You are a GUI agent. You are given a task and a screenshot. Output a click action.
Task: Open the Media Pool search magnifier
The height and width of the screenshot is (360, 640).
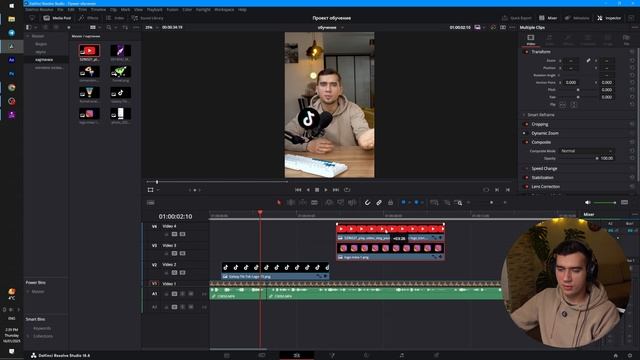click(109, 27)
